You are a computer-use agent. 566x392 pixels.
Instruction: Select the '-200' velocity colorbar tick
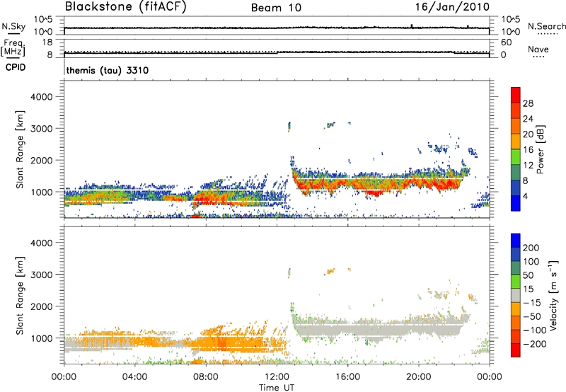[535, 344]
